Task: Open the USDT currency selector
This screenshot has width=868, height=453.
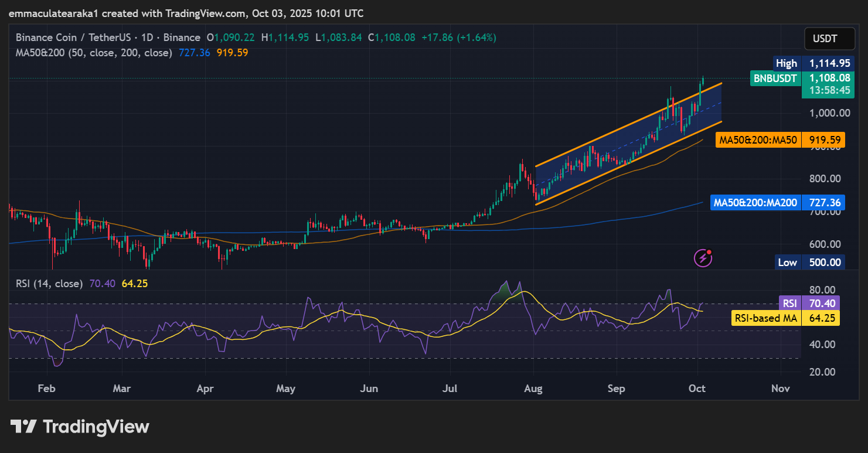Action: (825, 39)
